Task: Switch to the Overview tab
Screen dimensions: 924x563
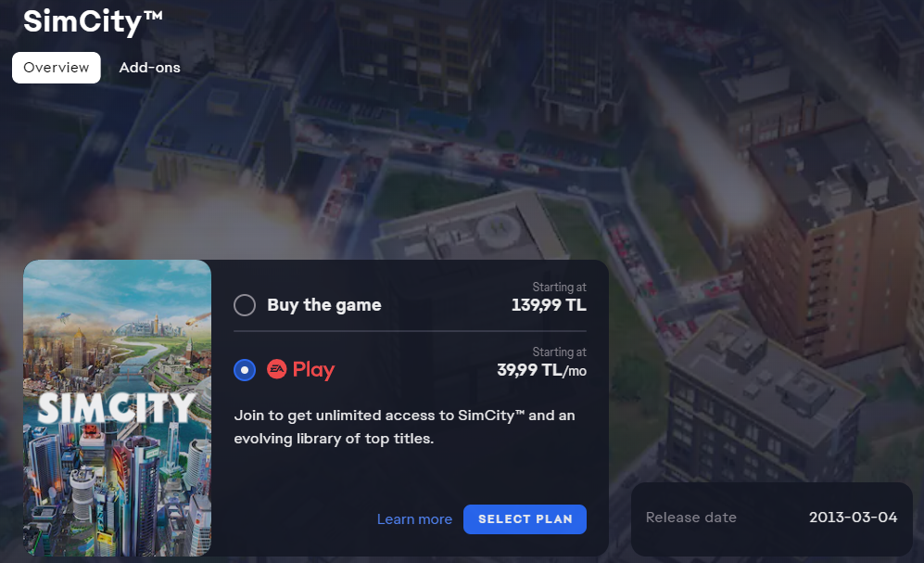Action: 56,68
